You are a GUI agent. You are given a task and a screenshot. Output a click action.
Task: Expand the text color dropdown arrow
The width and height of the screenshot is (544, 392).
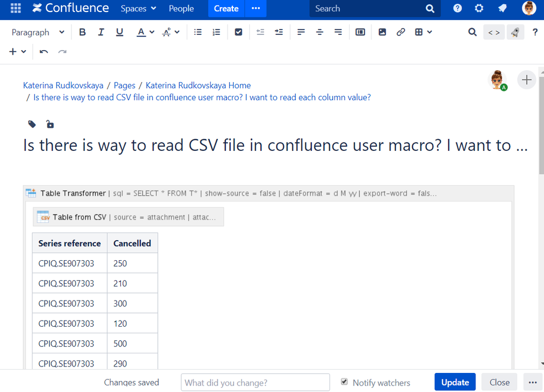coord(152,32)
